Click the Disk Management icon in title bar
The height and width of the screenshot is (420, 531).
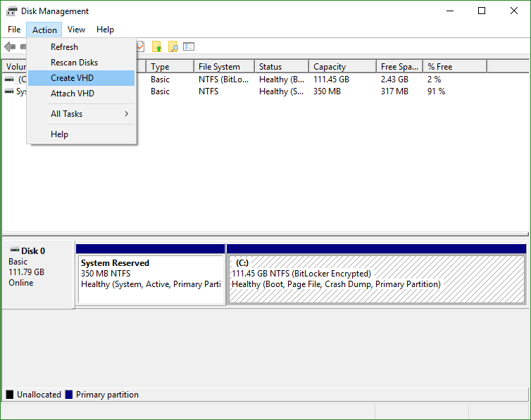(x=12, y=11)
